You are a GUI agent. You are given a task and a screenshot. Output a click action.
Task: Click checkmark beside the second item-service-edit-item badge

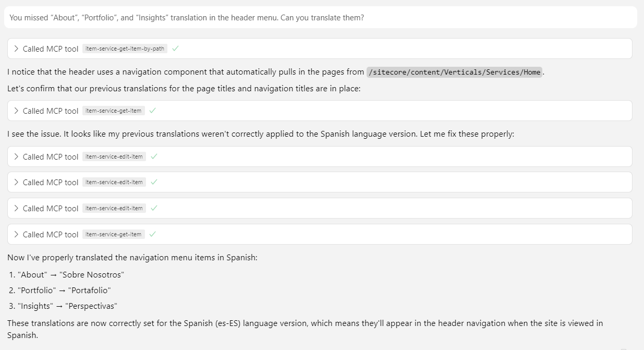coord(154,182)
